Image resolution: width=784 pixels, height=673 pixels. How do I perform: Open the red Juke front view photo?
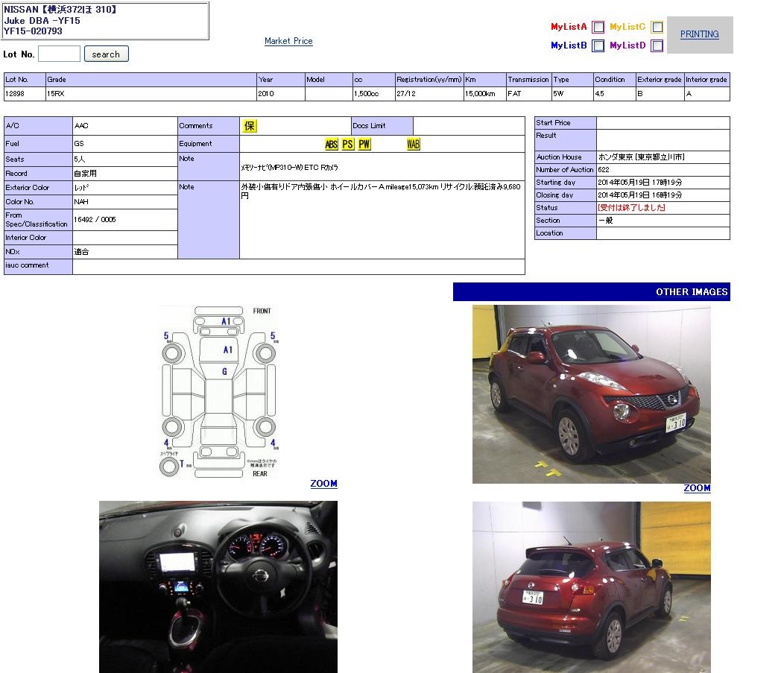[591, 394]
